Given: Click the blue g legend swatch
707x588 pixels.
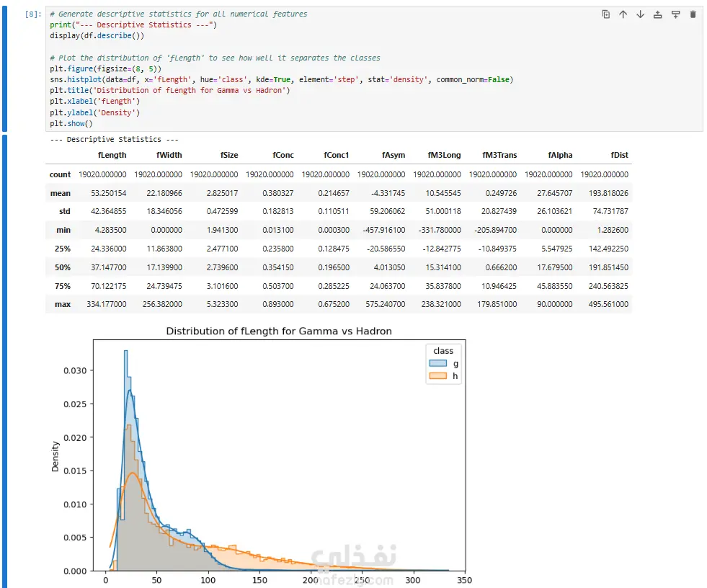Looking at the screenshot, I should [437, 363].
